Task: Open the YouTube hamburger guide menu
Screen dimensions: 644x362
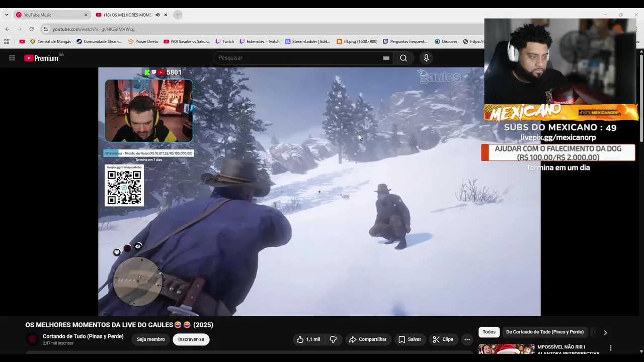Action: coord(12,58)
